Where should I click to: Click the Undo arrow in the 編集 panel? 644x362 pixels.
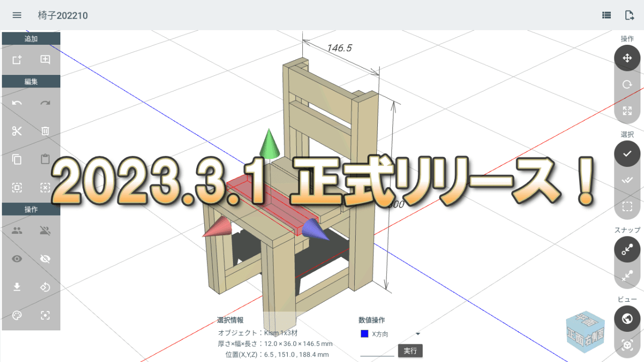tap(17, 103)
